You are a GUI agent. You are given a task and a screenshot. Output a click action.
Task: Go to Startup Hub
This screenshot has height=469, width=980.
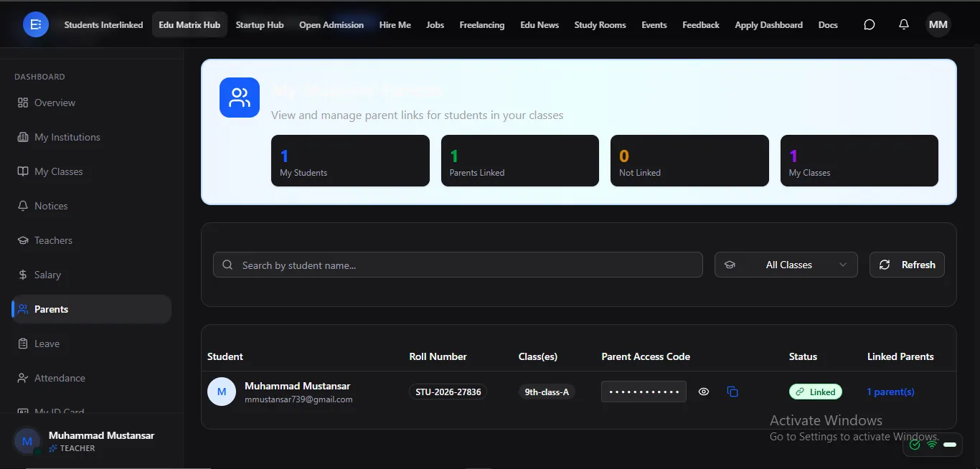click(260, 24)
